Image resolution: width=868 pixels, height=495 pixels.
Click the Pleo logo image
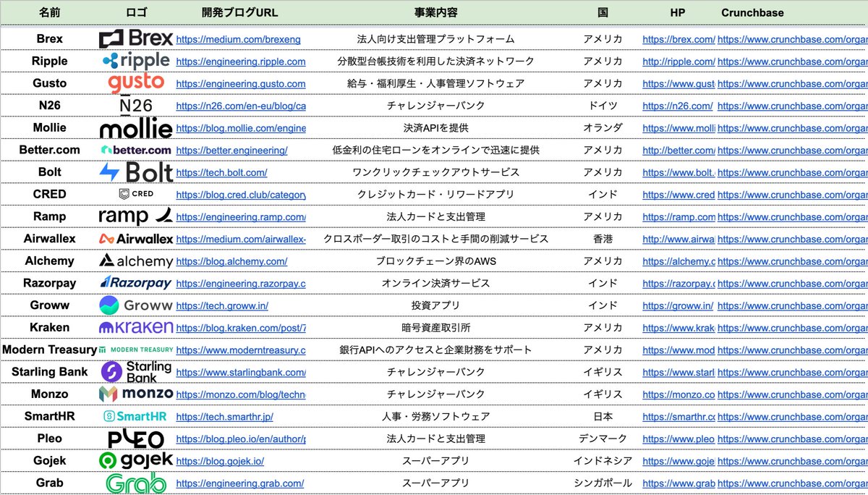[x=136, y=439]
